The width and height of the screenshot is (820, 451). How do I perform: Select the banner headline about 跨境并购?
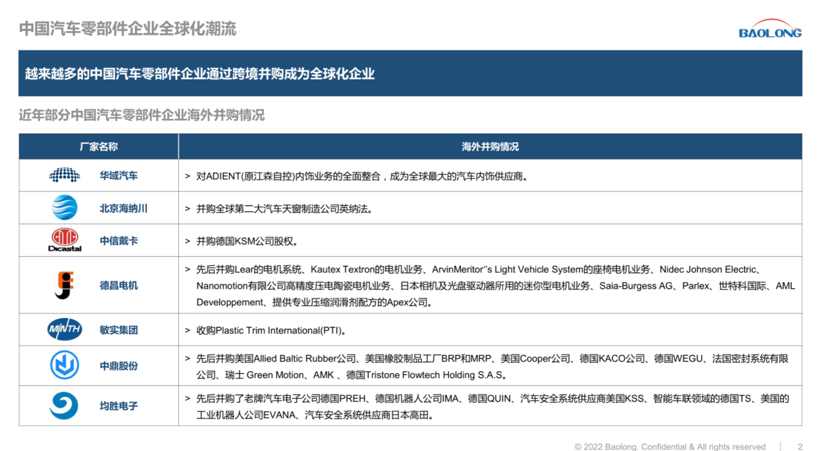[x=200, y=74]
